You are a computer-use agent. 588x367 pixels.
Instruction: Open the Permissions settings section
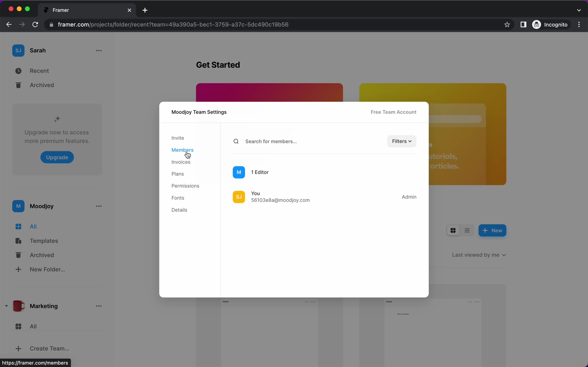click(185, 186)
